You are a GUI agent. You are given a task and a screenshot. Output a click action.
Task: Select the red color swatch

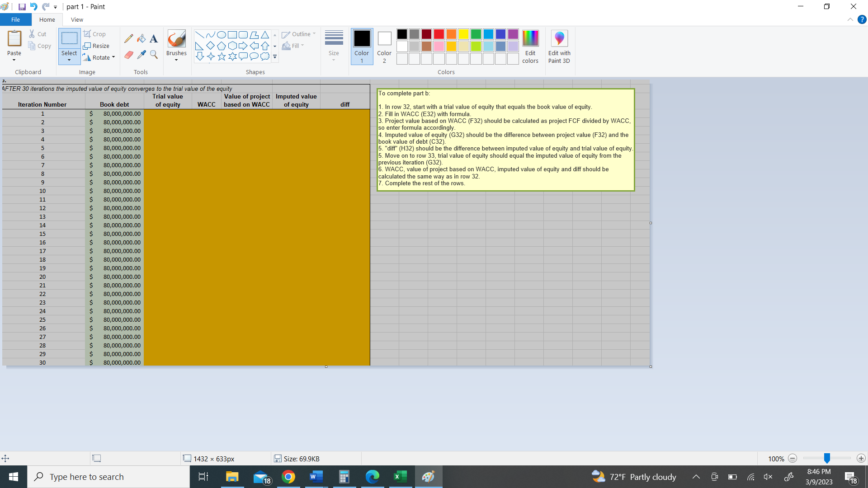tap(439, 34)
